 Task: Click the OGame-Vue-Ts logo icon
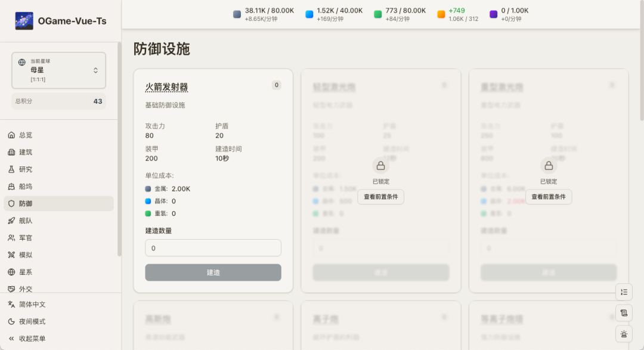tap(24, 21)
